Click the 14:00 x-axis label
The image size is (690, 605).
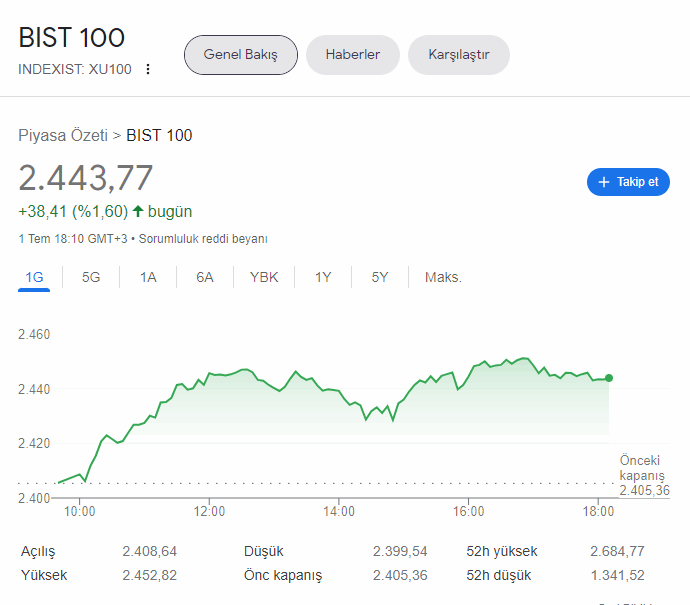338,511
